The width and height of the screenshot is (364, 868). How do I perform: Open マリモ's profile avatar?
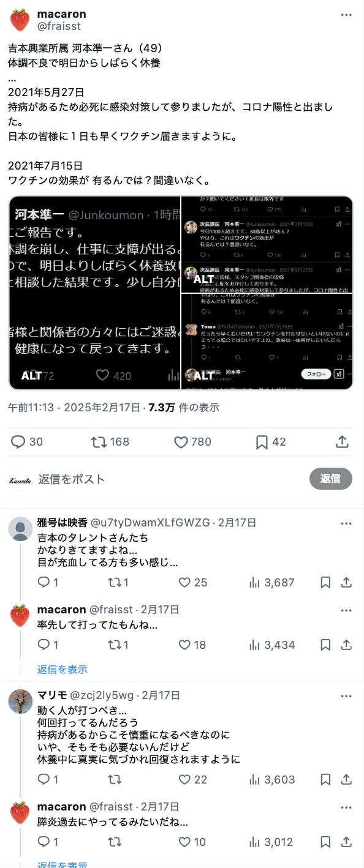coord(20,702)
